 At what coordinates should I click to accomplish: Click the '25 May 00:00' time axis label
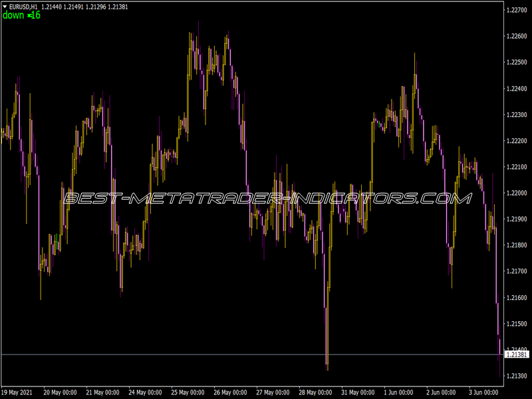point(188,392)
